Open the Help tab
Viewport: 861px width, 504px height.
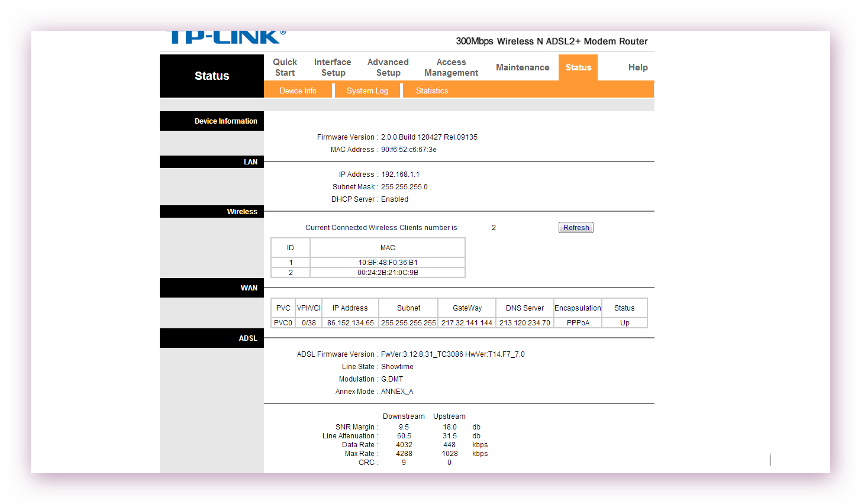637,67
